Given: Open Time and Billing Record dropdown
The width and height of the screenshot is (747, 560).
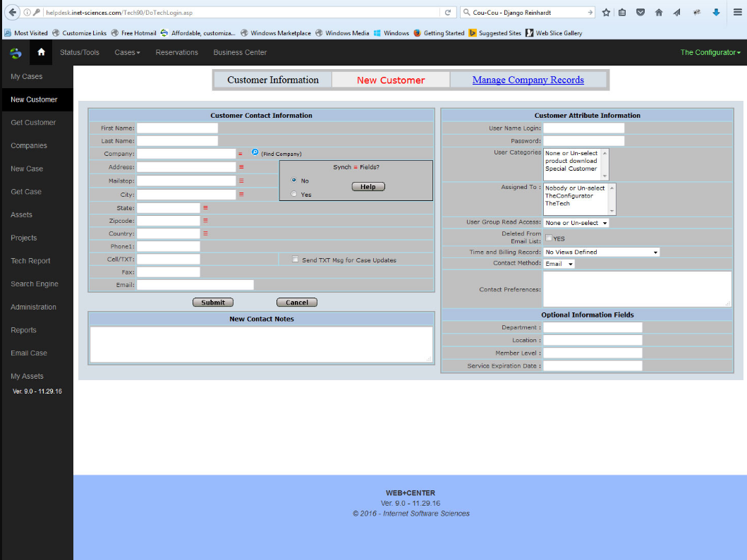Looking at the screenshot, I should pos(601,252).
